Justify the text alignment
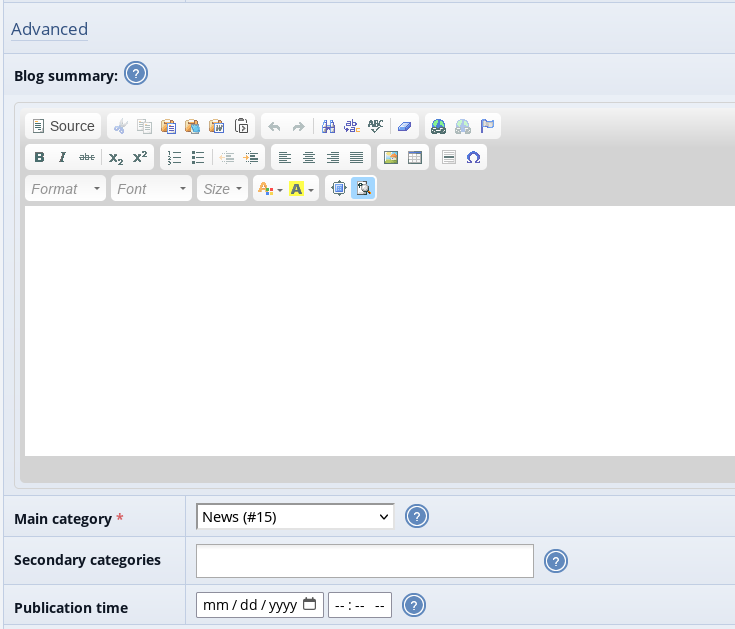Image resolution: width=735 pixels, height=629 pixels. (x=357, y=157)
